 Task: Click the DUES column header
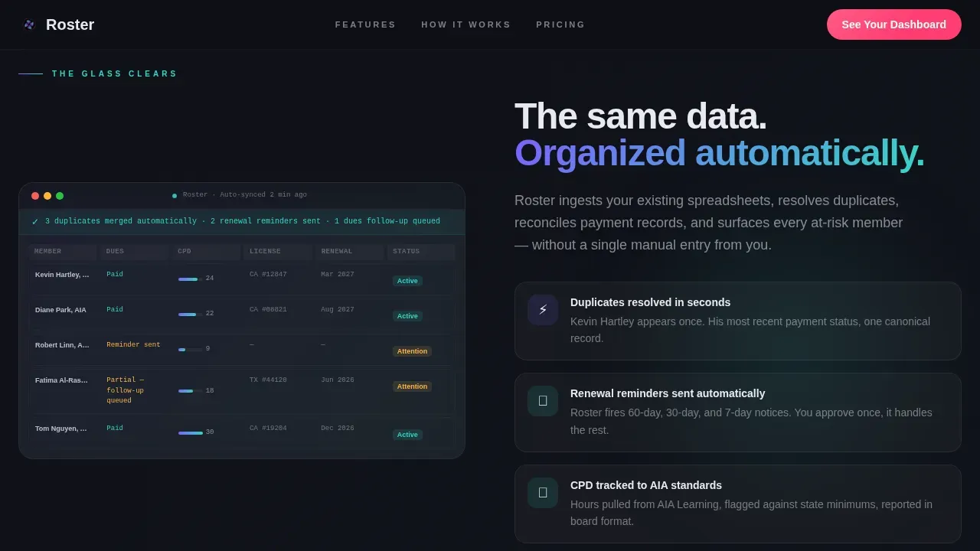pyautogui.click(x=135, y=252)
